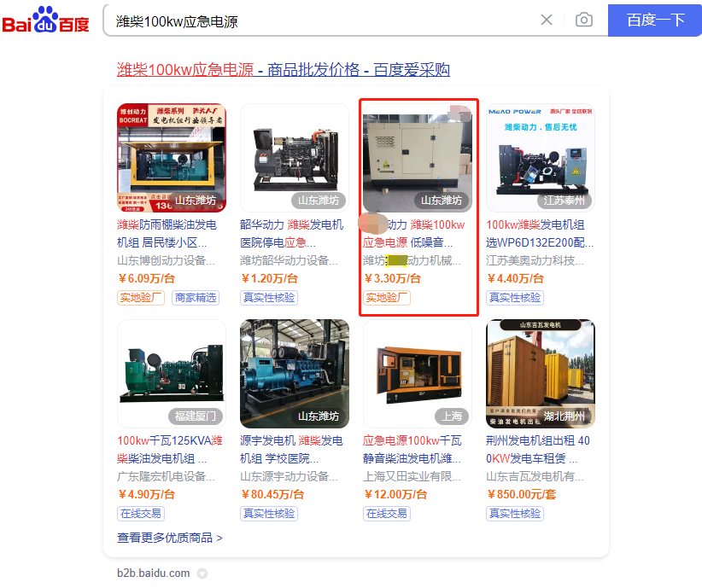Open the 潍柴100kw应急电源 低噪音 link
Image resolution: width=702 pixels, height=588 pixels.
[414, 234]
